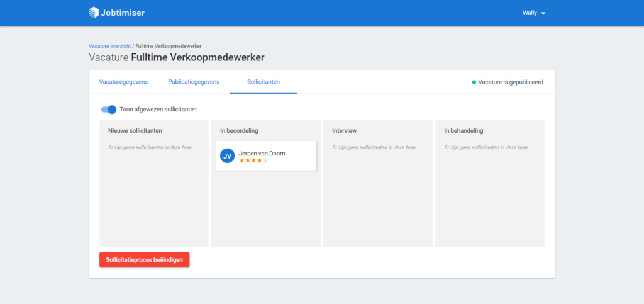
Task: Click Sollicitatieproces beëindigen button
Action: (x=145, y=260)
